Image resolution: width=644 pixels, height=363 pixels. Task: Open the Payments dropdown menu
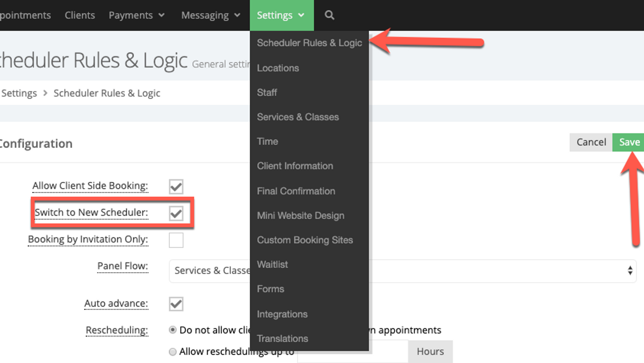pyautogui.click(x=136, y=15)
